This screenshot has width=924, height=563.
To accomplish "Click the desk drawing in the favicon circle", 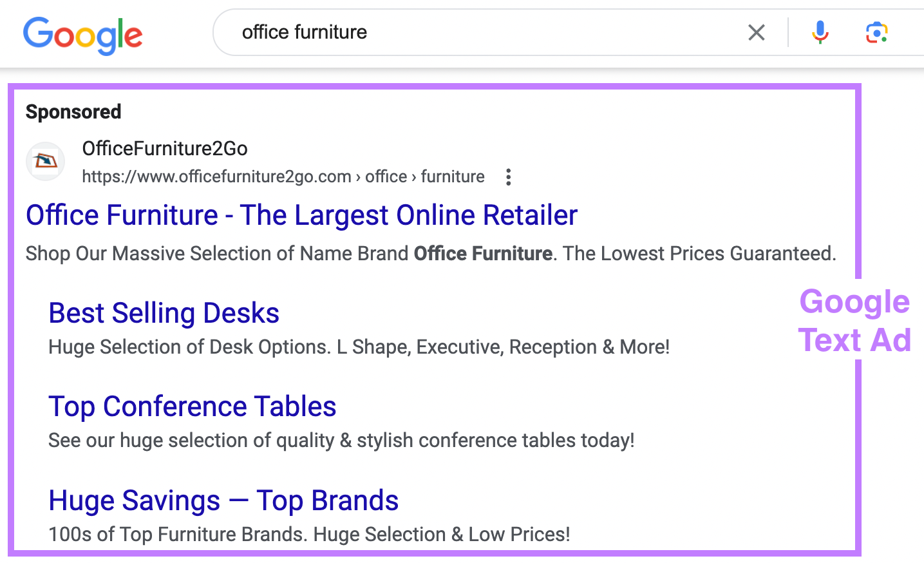I will coord(45,161).
